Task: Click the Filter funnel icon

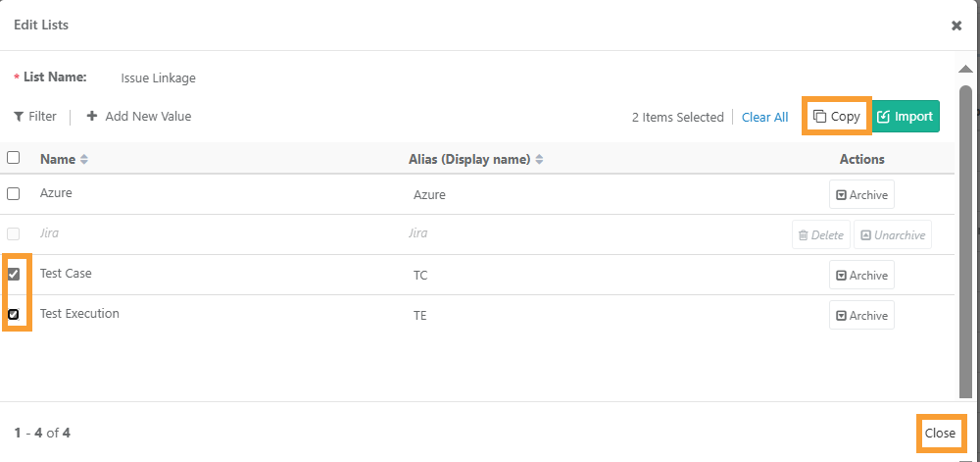Action: click(x=19, y=117)
